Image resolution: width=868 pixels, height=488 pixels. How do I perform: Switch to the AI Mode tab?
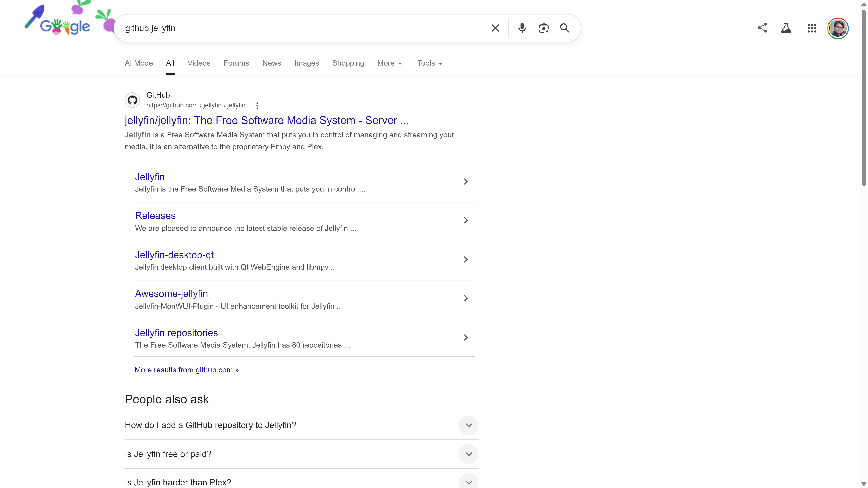[139, 63]
